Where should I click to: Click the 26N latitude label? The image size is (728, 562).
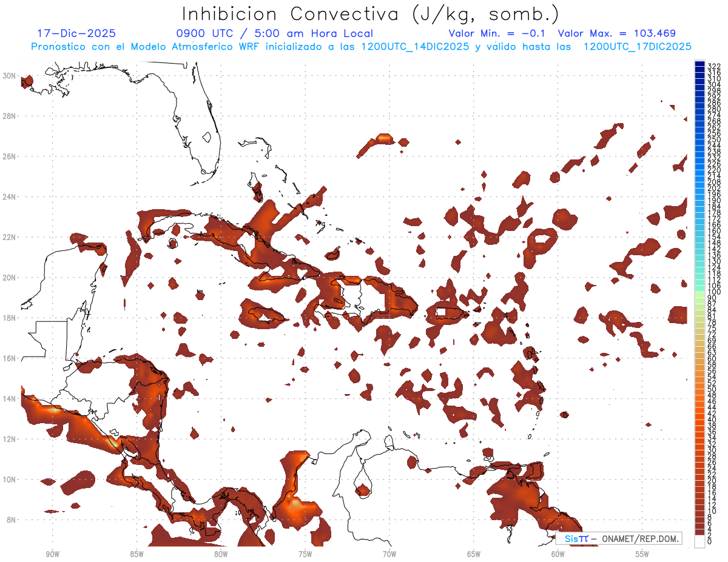[9, 156]
